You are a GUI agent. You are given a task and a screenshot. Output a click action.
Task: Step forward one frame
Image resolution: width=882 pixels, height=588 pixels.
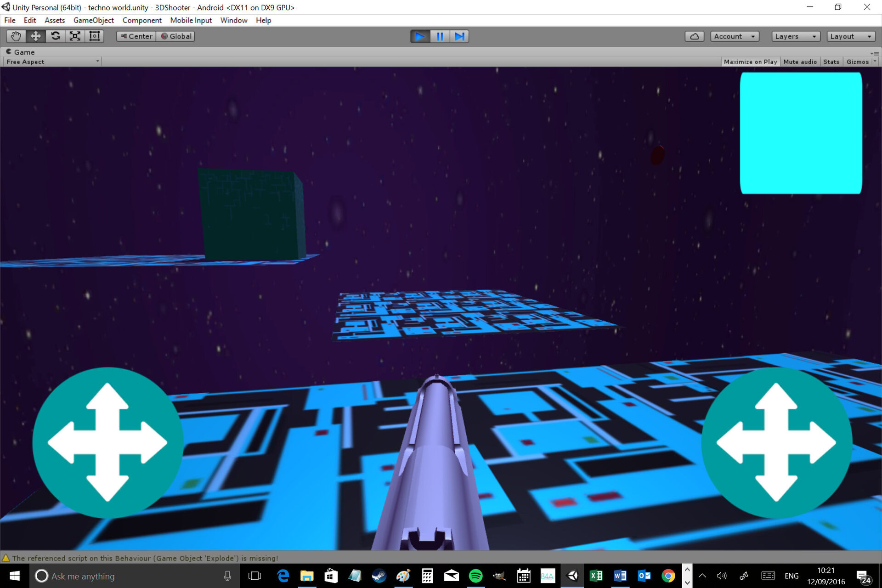click(459, 36)
